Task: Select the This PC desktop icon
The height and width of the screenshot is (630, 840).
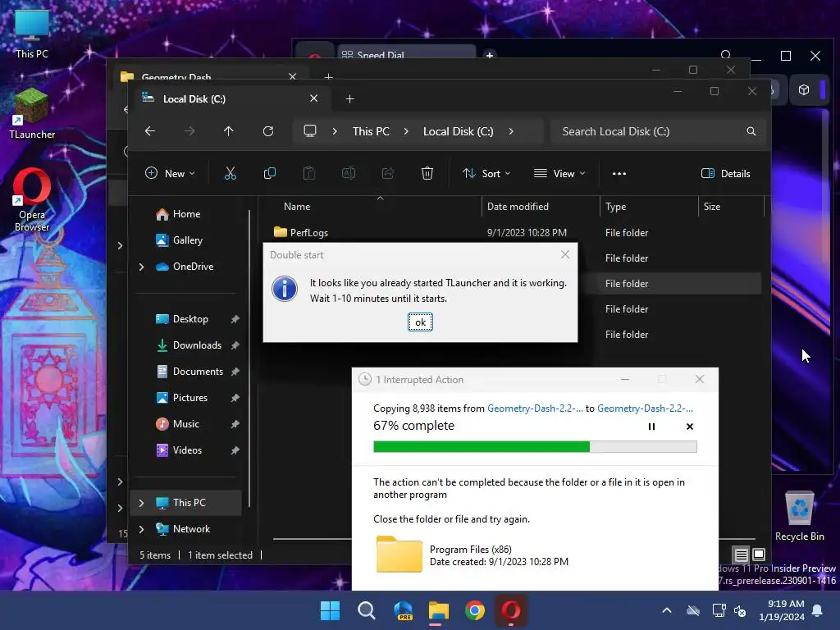Action: (32, 33)
